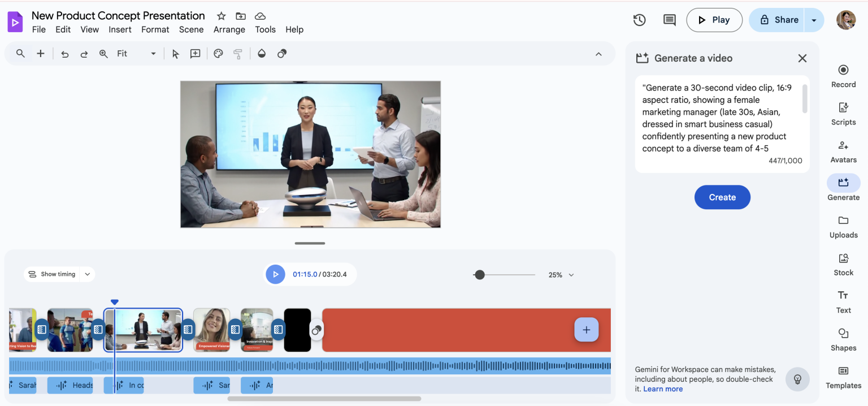Click the version history clock icon
The width and height of the screenshot is (868, 406).
[639, 20]
